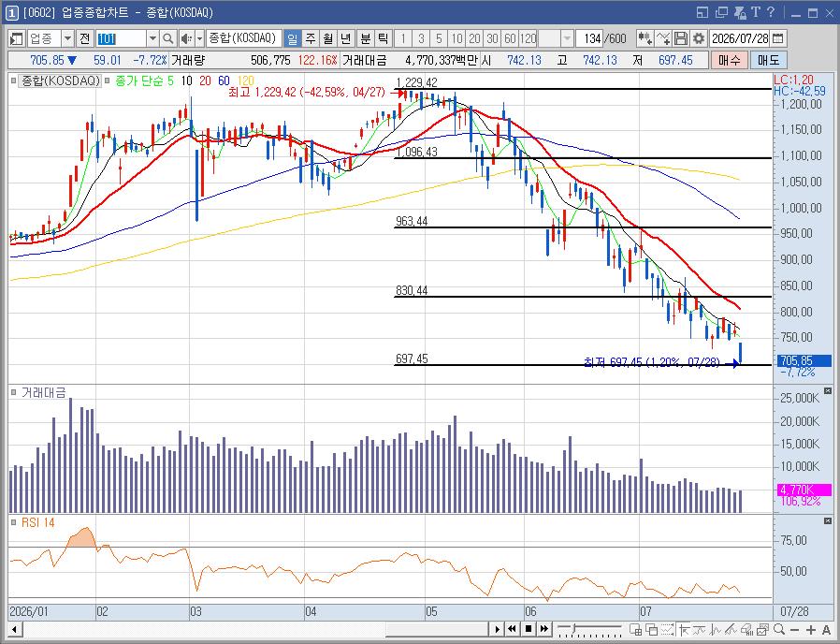840x644 pixels.
Task: Select the 120 period interval button
Action: point(528,38)
